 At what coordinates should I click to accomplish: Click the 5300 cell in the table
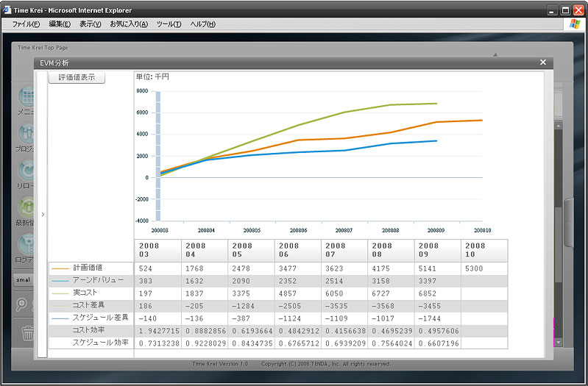pos(475,268)
